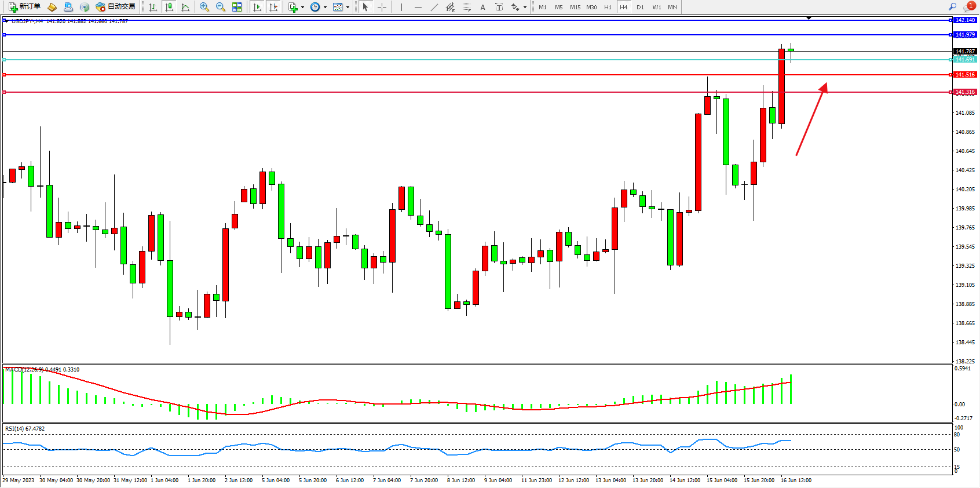Open the search magnifier in top right

pos(952,7)
